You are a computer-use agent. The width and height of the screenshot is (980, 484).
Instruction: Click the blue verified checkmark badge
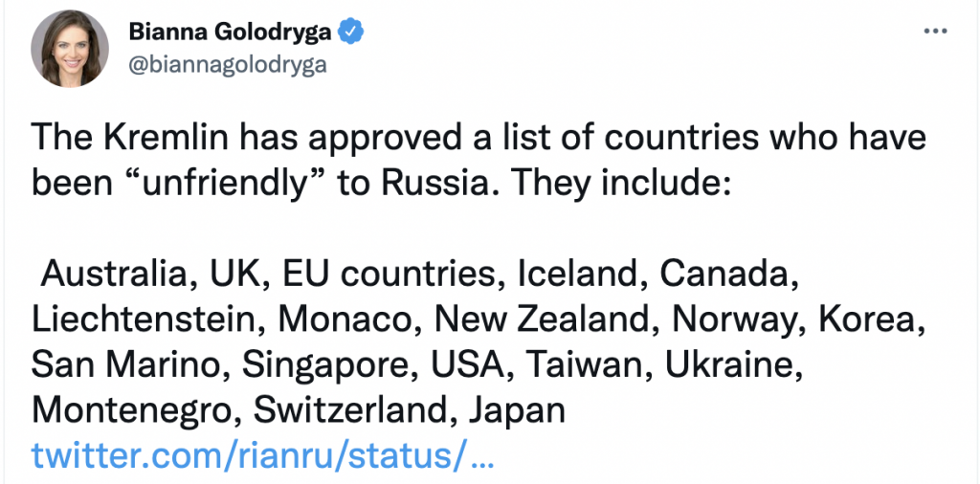click(x=350, y=32)
